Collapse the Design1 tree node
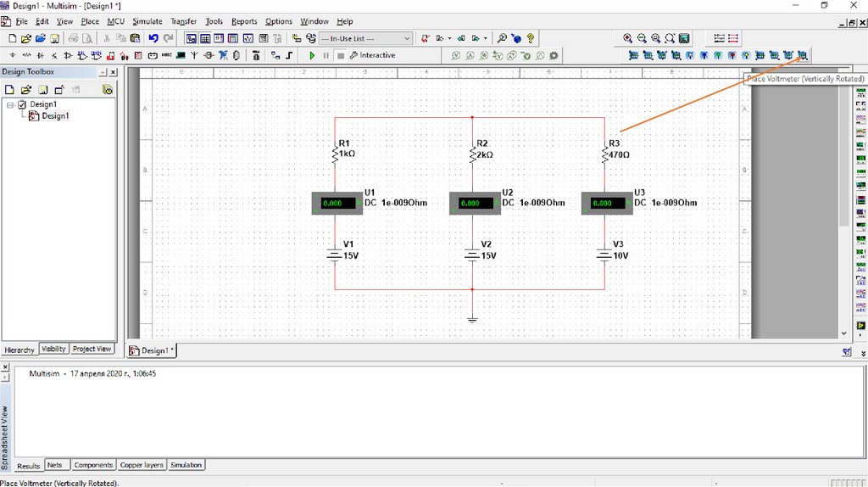Image resolution: width=868 pixels, height=487 pixels. coord(10,104)
